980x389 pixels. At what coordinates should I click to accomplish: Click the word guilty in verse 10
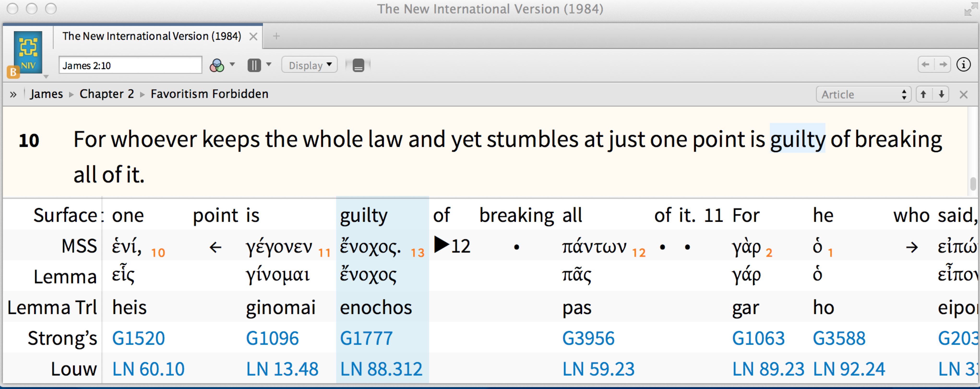pyautogui.click(x=797, y=139)
